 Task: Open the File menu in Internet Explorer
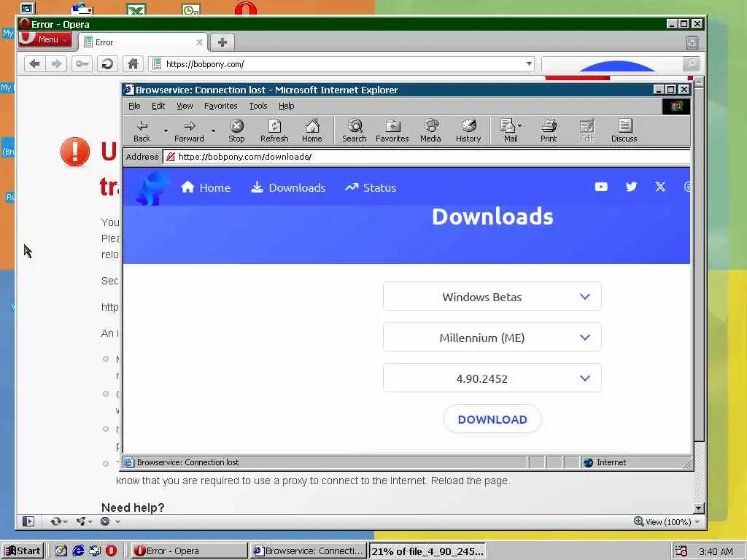coord(134,106)
